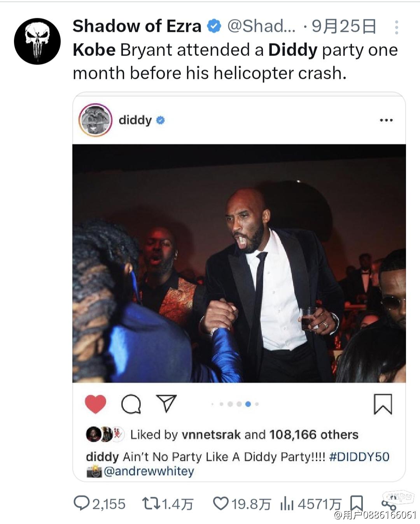Tap the red heart on the Instagram post
This screenshot has width=420, height=524.
(x=96, y=404)
